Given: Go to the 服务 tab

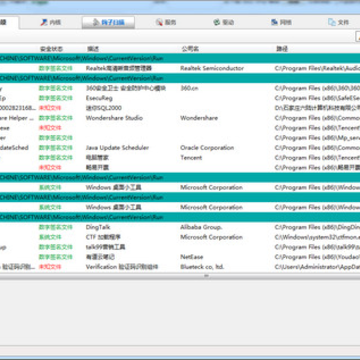Looking at the screenshot, I should 166,23.
